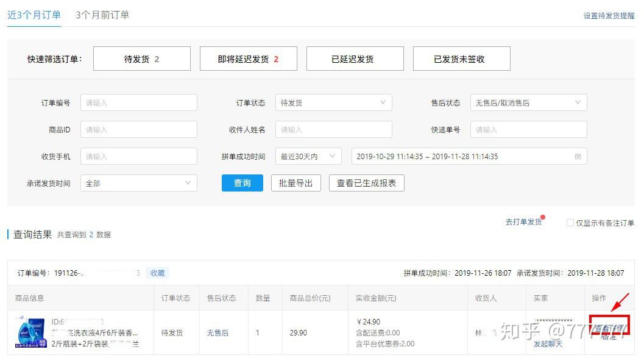Focus the 收货手机 input field

139,156
